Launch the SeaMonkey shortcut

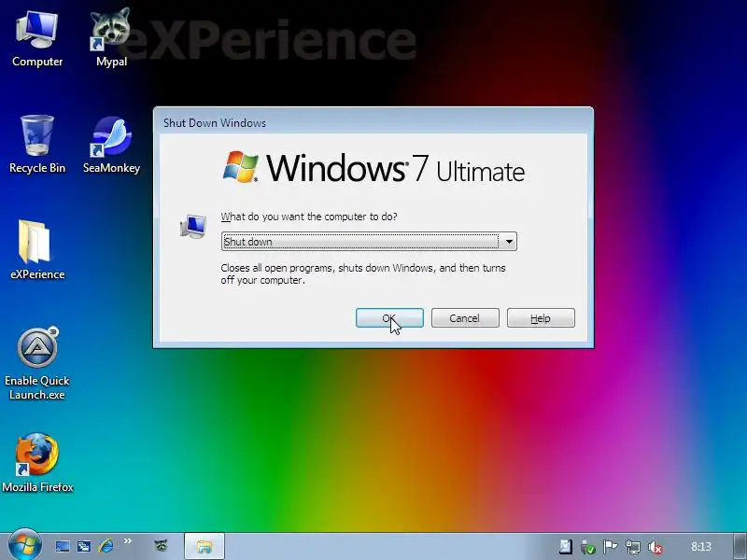(x=111, y=145)
